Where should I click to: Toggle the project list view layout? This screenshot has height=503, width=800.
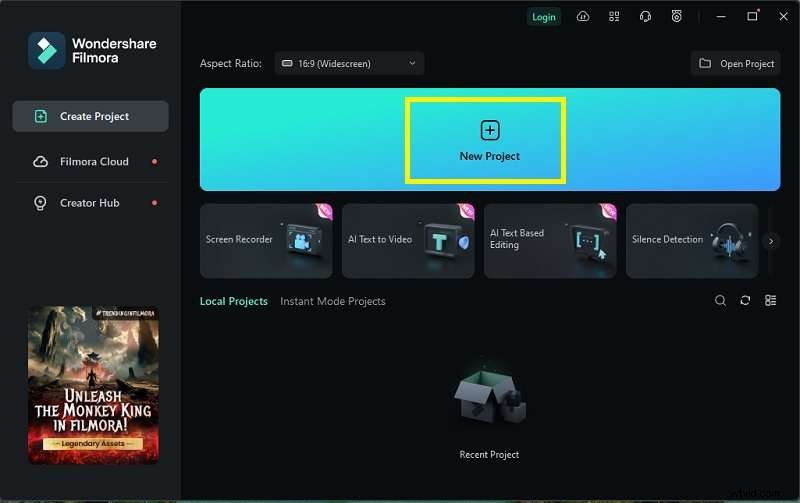771,301
